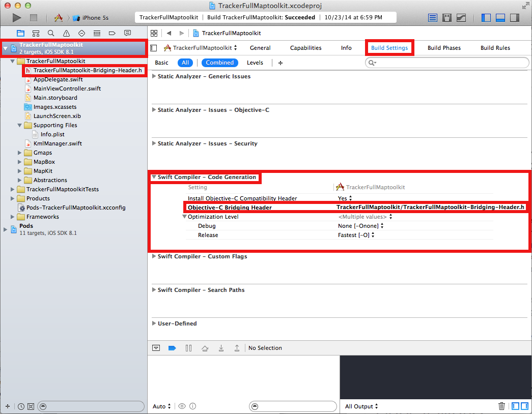Toggle the Navigator panel visibility
This screenshot has width=532, height=414.
(486, 18)
